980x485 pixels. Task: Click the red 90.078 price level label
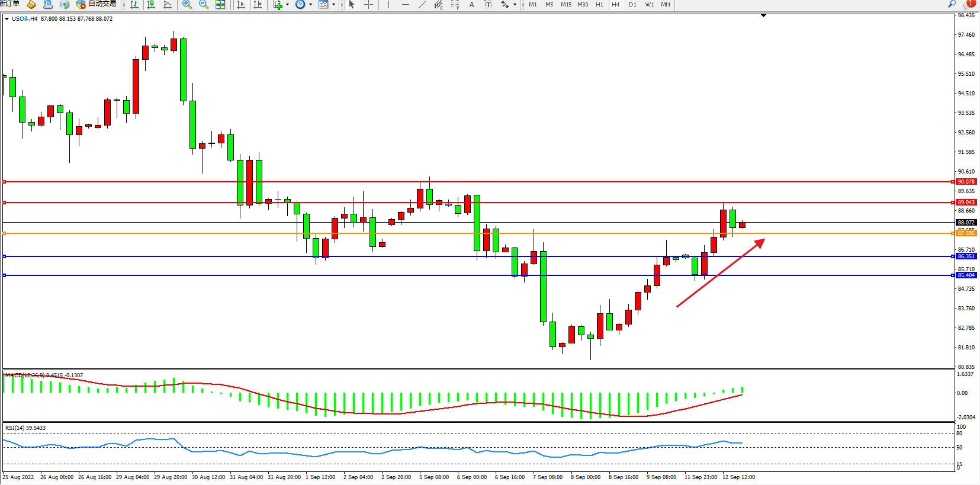pos(966,182)
